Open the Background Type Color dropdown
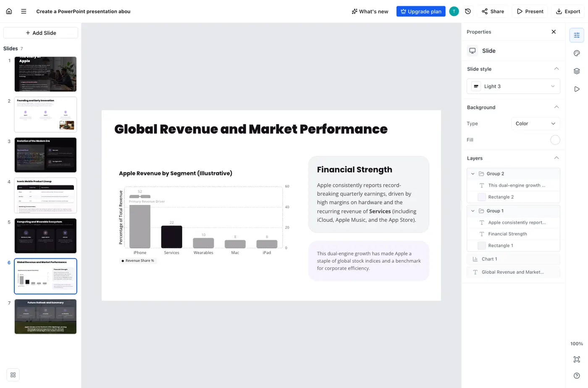 pyautogui.click(x=535, y=123)
